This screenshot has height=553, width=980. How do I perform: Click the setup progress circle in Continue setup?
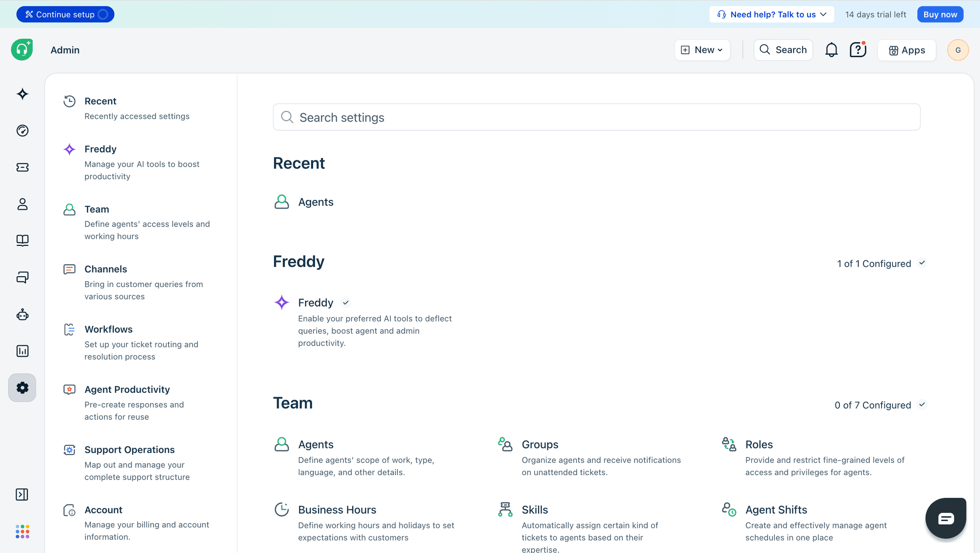(103, 14)
